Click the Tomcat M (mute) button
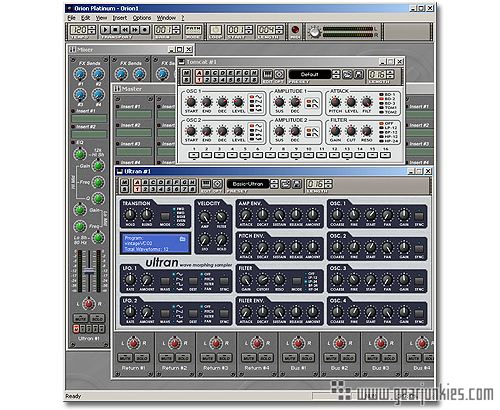Screen dimensions: 500x410 coord(186,73)
